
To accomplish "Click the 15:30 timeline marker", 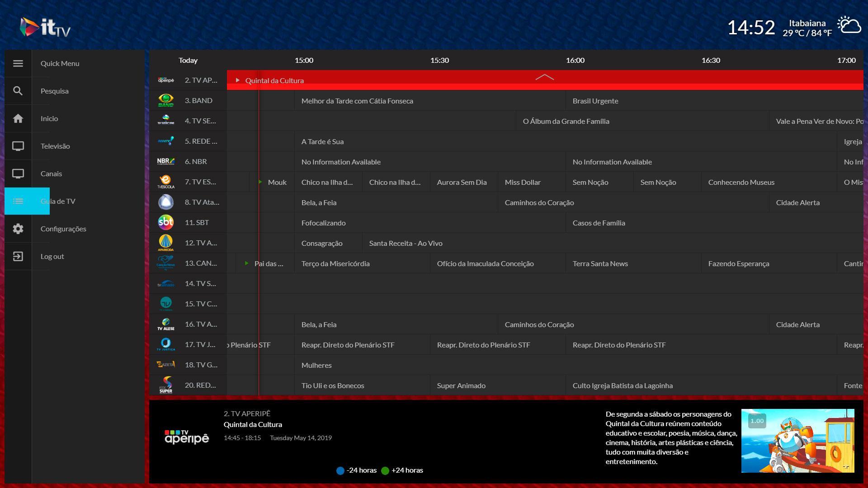I will pyautogui.click(x=439, y=60).
